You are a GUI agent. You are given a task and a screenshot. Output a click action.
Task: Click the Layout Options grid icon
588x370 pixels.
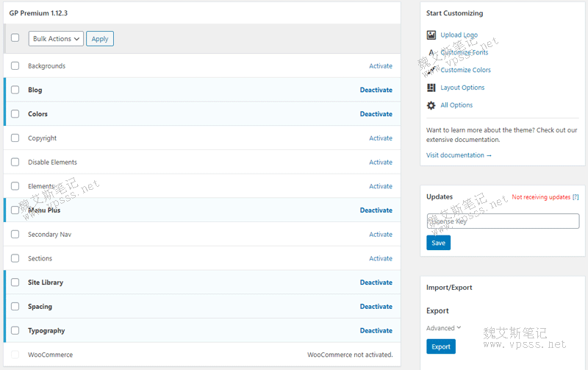(x=431, y=88)
